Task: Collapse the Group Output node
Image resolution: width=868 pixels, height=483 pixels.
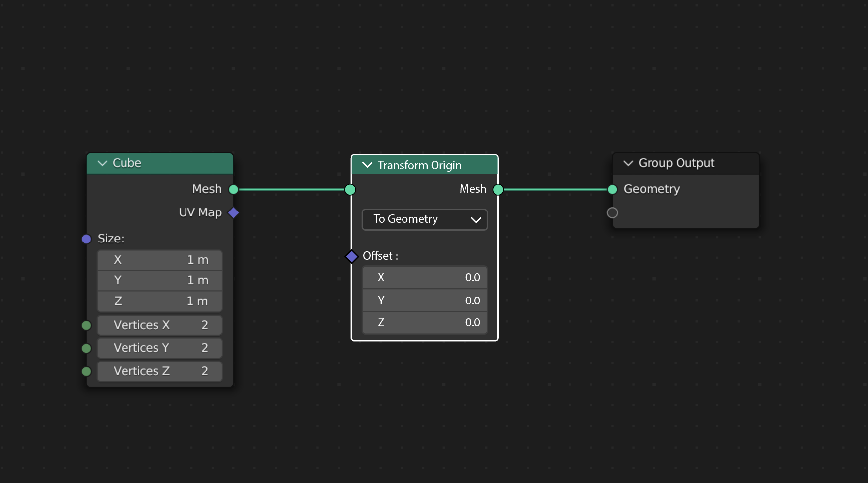Action: coord(628,163)
